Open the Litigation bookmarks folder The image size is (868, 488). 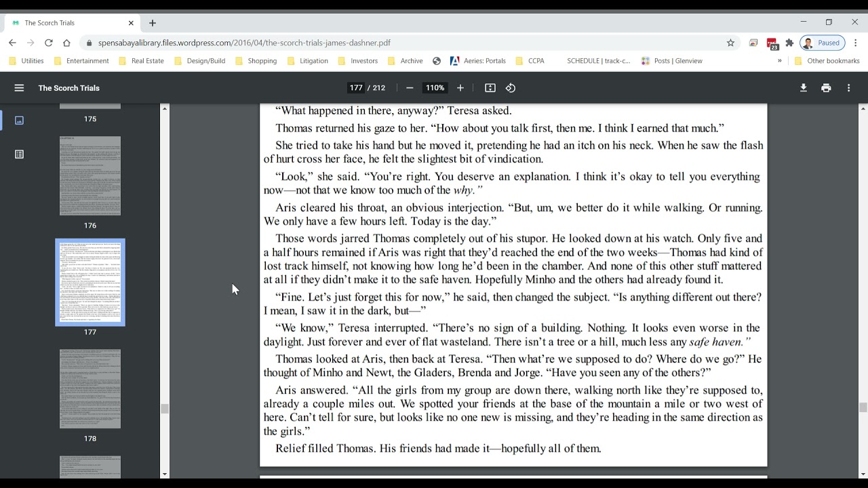pyautogui.click(x=307, y=61)
